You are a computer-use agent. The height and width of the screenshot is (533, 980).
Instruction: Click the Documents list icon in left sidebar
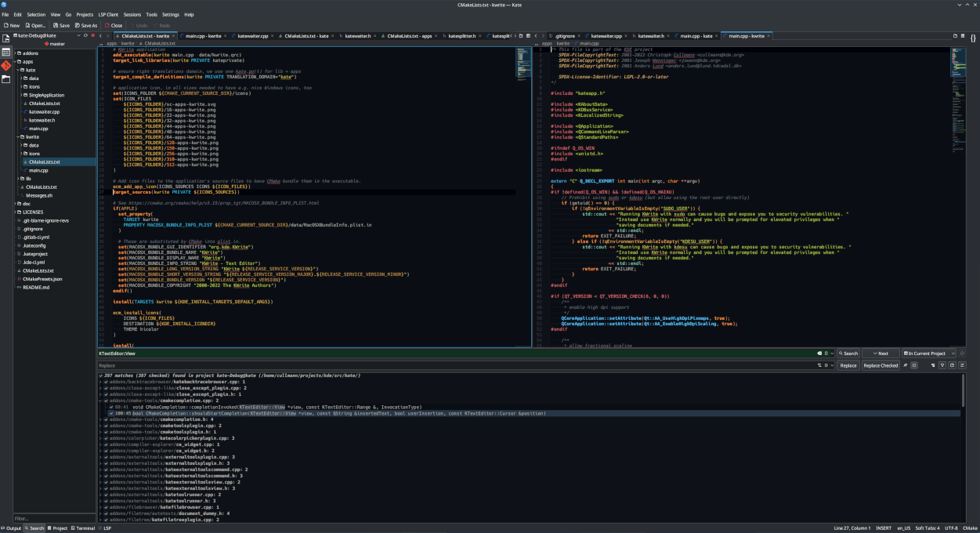point(6,38)
